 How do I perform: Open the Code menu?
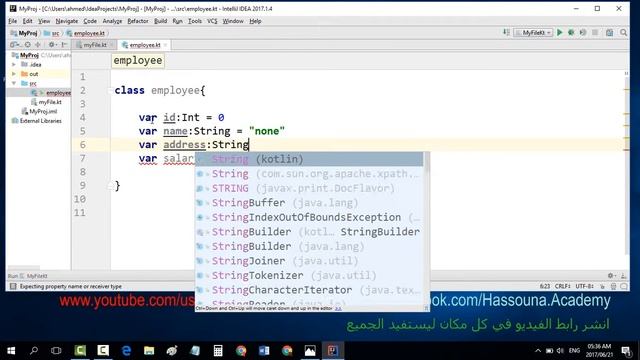tap(90, 21)
